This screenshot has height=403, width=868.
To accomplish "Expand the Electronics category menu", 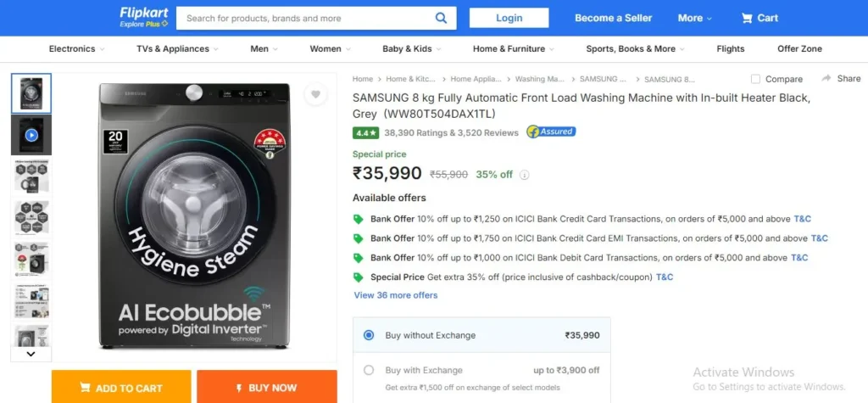I will (77, 48).
